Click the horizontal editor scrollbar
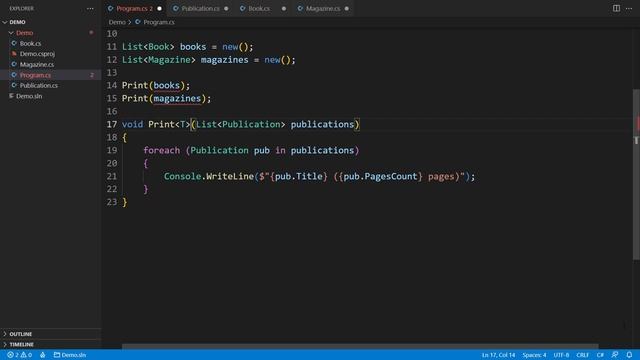Image resolution: width=640 pixels, height=360 pixels. click(360, 346)
